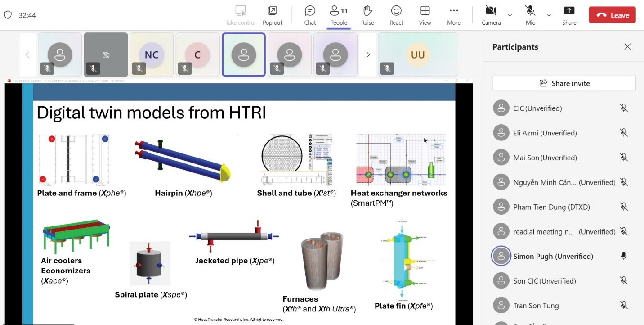Click the Spiral plate (Xspe) label
Screen dimensions: 644x325
point(151,295)
